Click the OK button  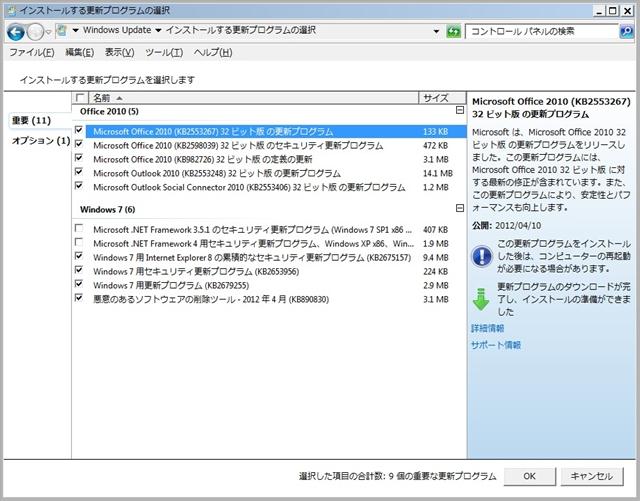[x=529, y=476]
